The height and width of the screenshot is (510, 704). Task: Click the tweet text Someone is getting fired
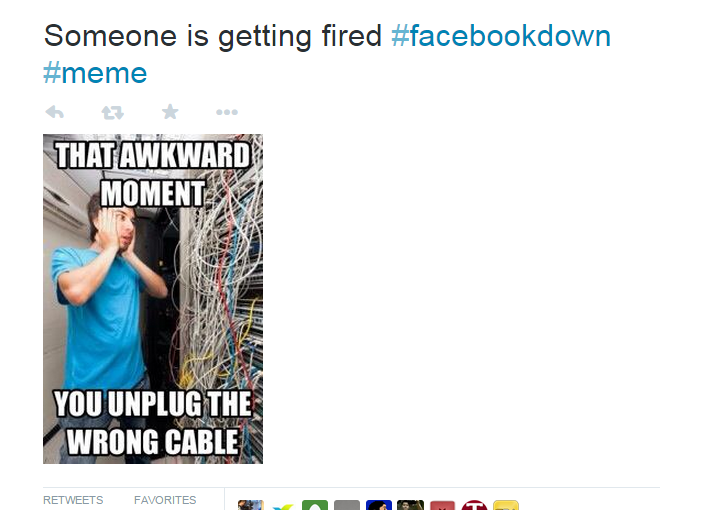tap(213, 36)
